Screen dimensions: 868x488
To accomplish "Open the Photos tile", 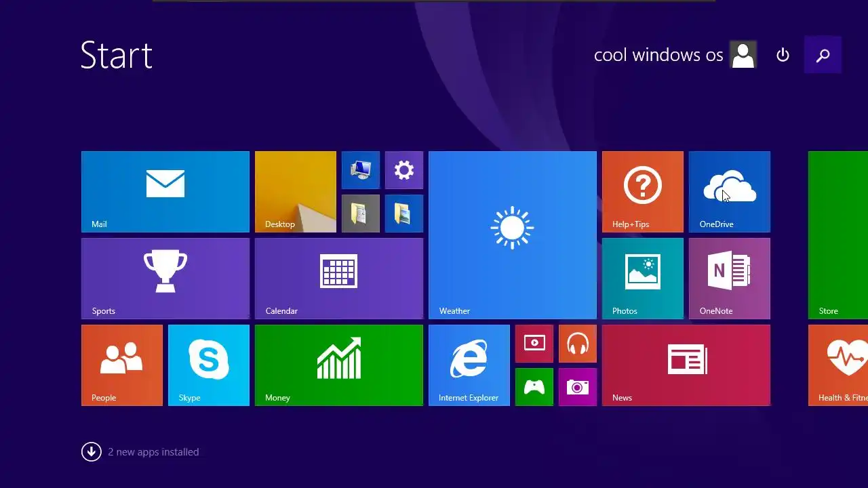I will [x=643, y=279].
